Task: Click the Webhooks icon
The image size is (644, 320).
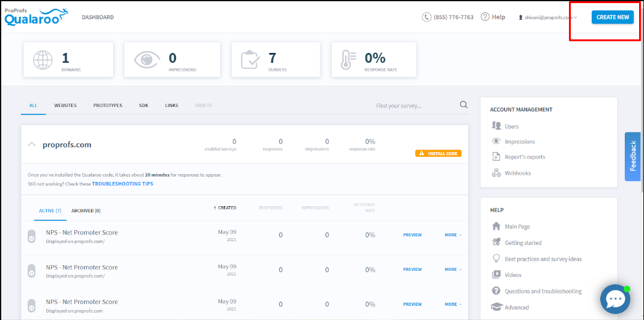Action: pos(496,173)
